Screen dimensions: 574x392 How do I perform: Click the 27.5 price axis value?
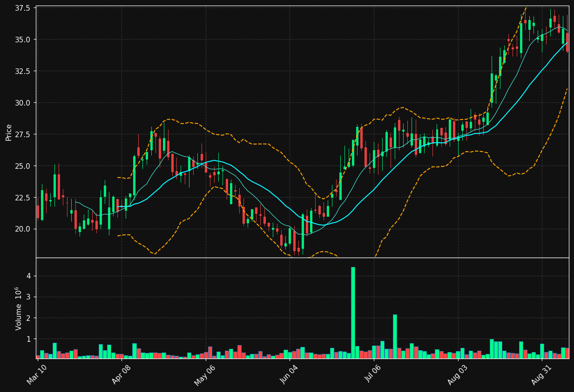point(23,134)
